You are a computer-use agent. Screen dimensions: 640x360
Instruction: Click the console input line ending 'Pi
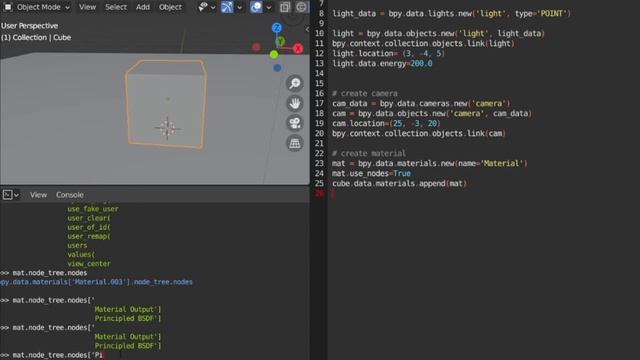[52, 355]
